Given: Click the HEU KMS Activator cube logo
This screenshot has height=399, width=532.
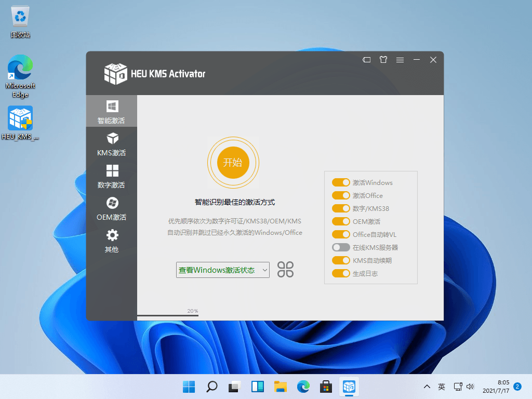Looking at the screenshot, I should click(115, 73).
